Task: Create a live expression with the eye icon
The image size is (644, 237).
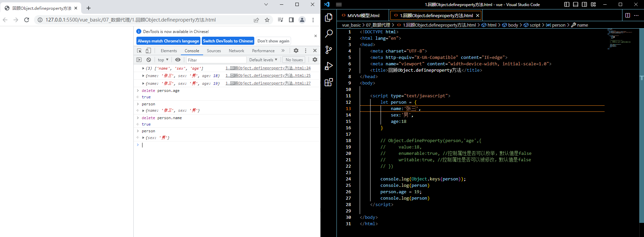Action: coord(178,60)
